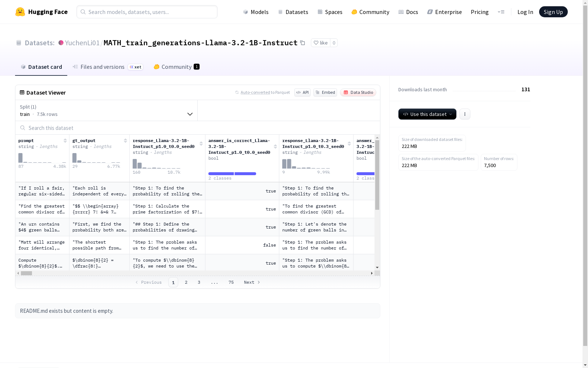
Task: Click answer_is_correct seed0 t0.0 class bar
Action: pyautogui.click(x=232, y=174)
